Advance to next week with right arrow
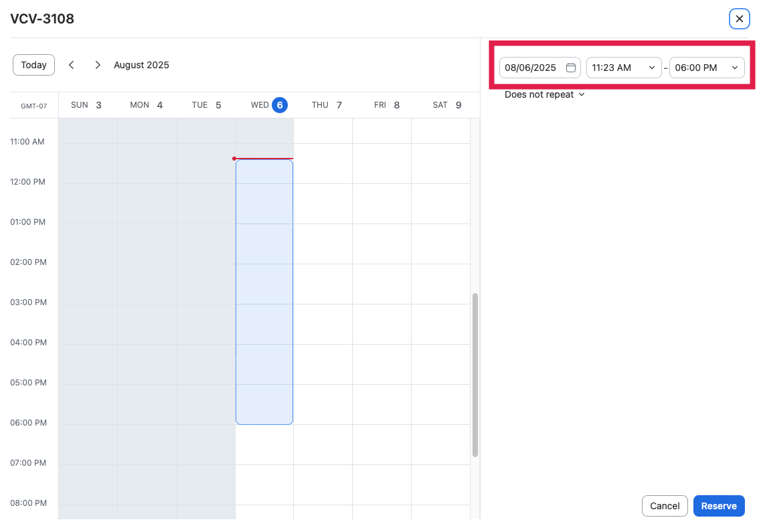 coord(97,65)
